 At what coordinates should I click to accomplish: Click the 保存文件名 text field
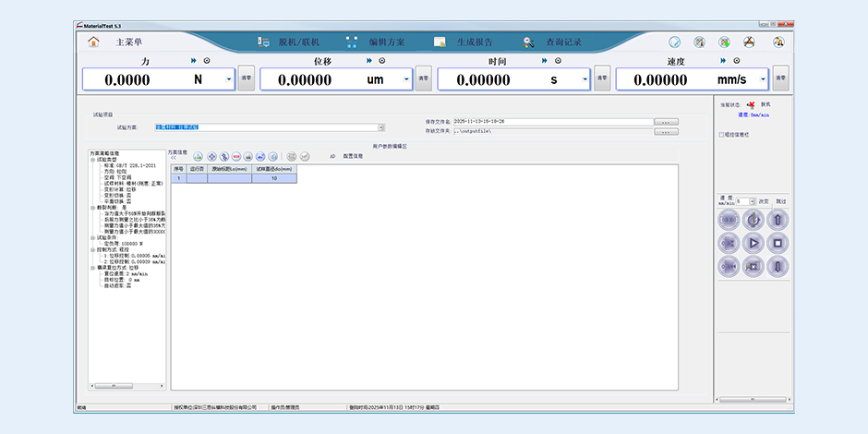[x=551, y=121]
